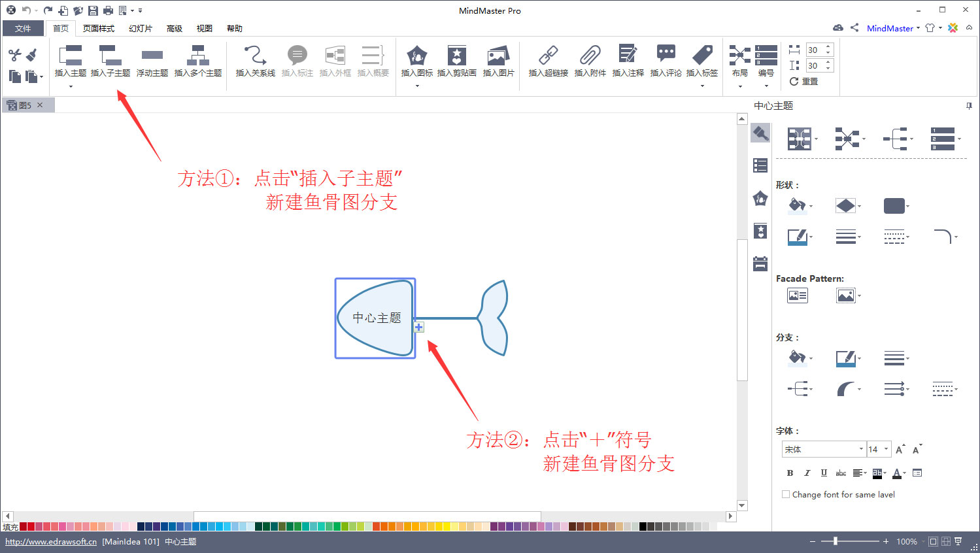
Task: Toggle the Change font for same level checkbox
Action: pyautogui.click(x=786, y=494)
